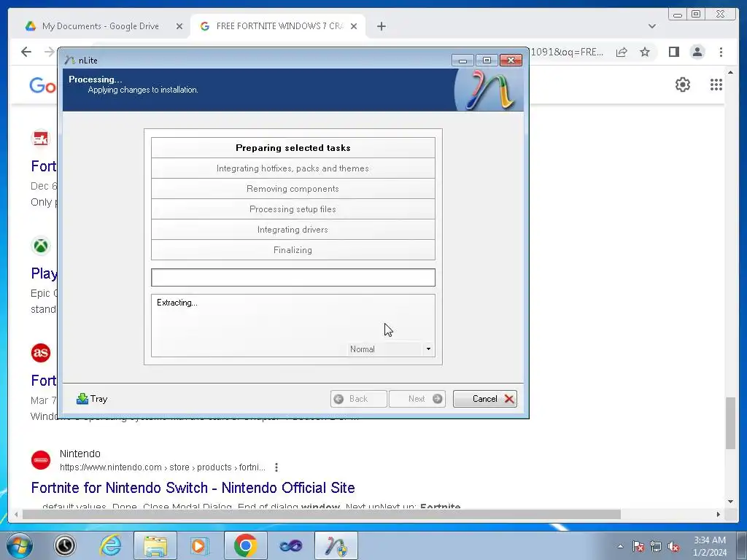The image size is (747, 560).
Task: Click the AS favicon in results
Action: pos(41,353)
